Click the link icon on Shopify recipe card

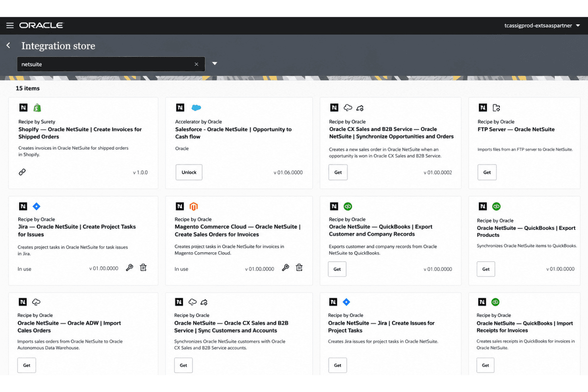coord(22,172)
